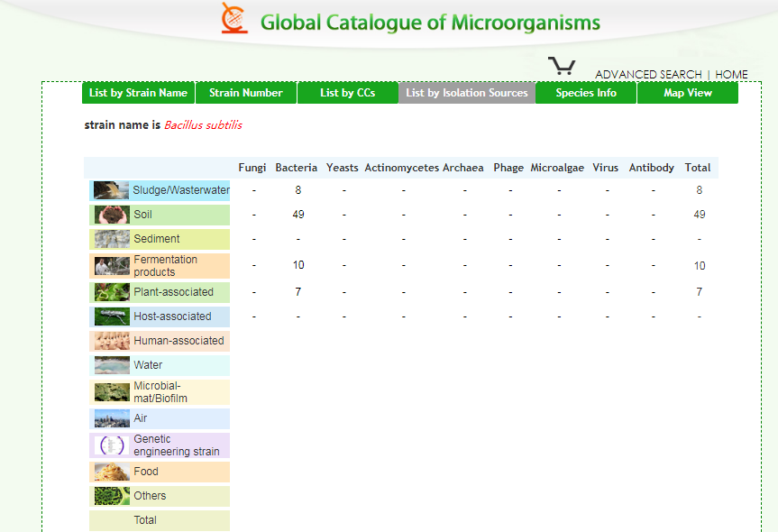Image resolution: width=778 pixels, height=532 pixels.
Task: Open the Human-associated source label
Action: tap(179, 341)
